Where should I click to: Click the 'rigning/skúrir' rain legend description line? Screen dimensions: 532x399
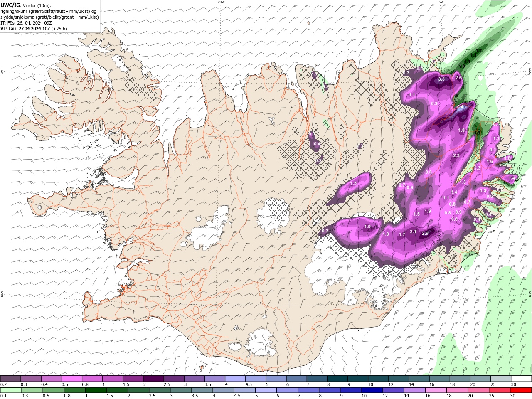(49, 11)
